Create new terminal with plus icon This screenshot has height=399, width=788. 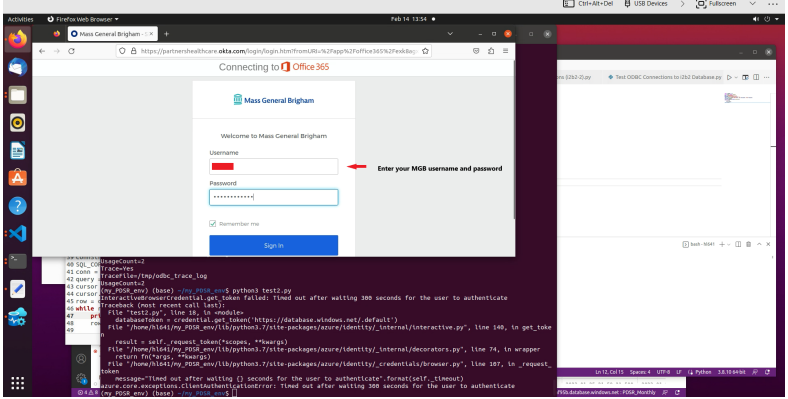click(x=722, y=244)
